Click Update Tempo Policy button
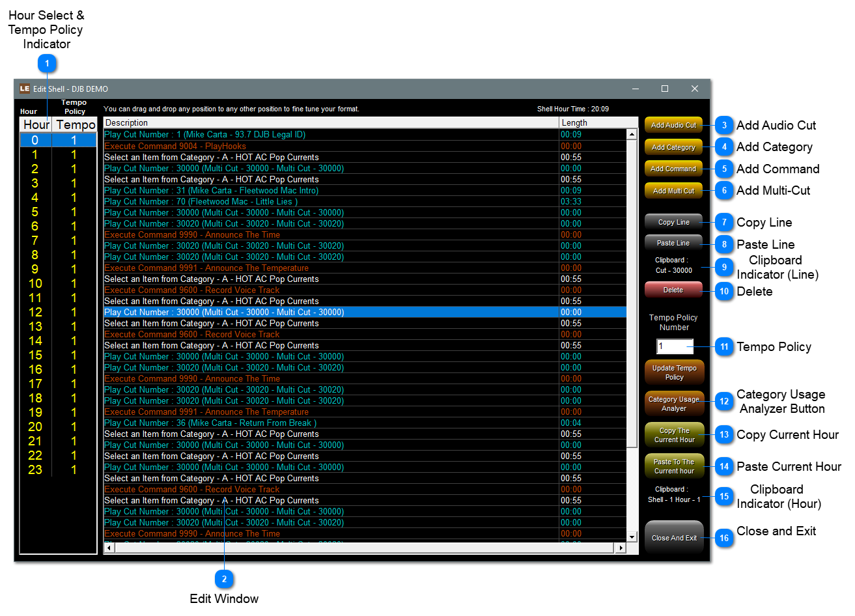The width and height of the screenshot is (855, 616). [x=674, y=372]
